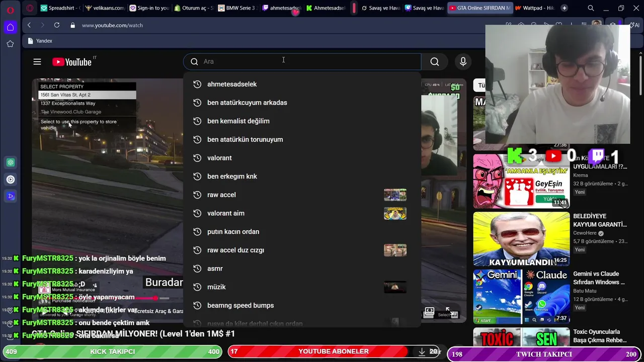The width and height of the screenshot is (644, 362).
Task: Switch to the Kick Ahmetesadselek tab
Action: 326,8
